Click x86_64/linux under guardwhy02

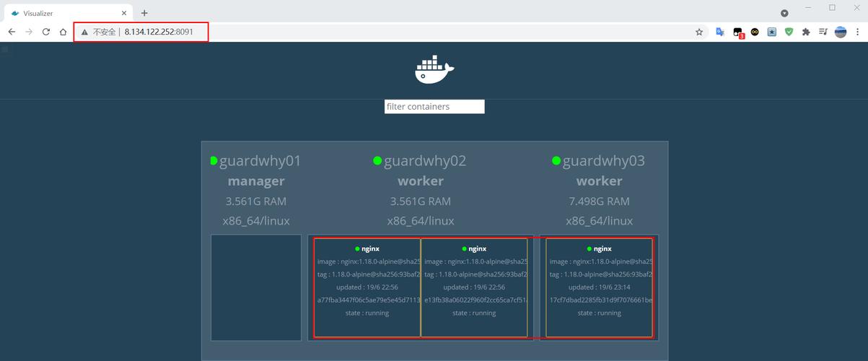(x=421, y=221)
